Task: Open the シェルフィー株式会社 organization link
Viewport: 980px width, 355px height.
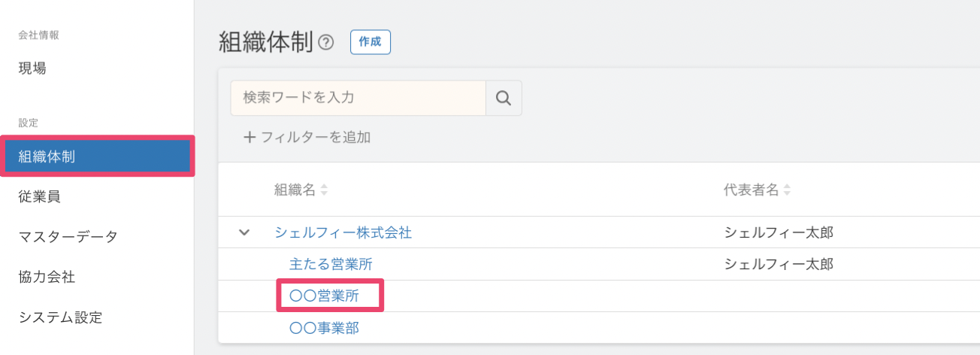Action: 343,232
